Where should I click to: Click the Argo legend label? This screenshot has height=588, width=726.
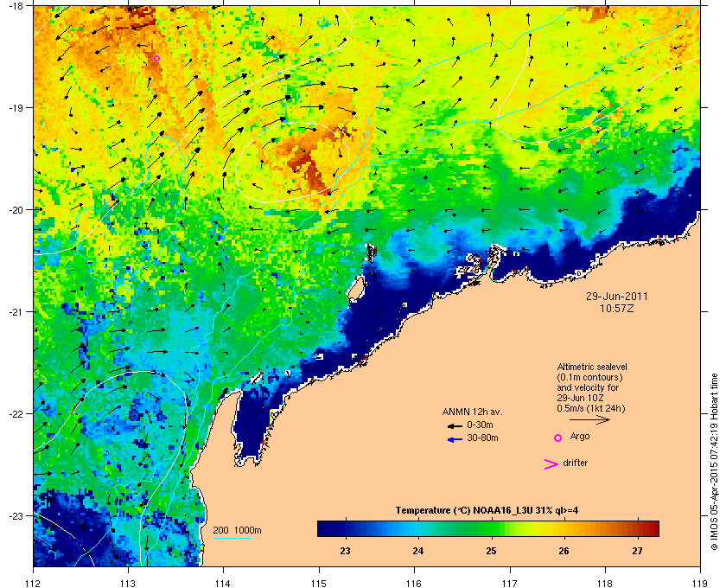[x=580, y=437]
